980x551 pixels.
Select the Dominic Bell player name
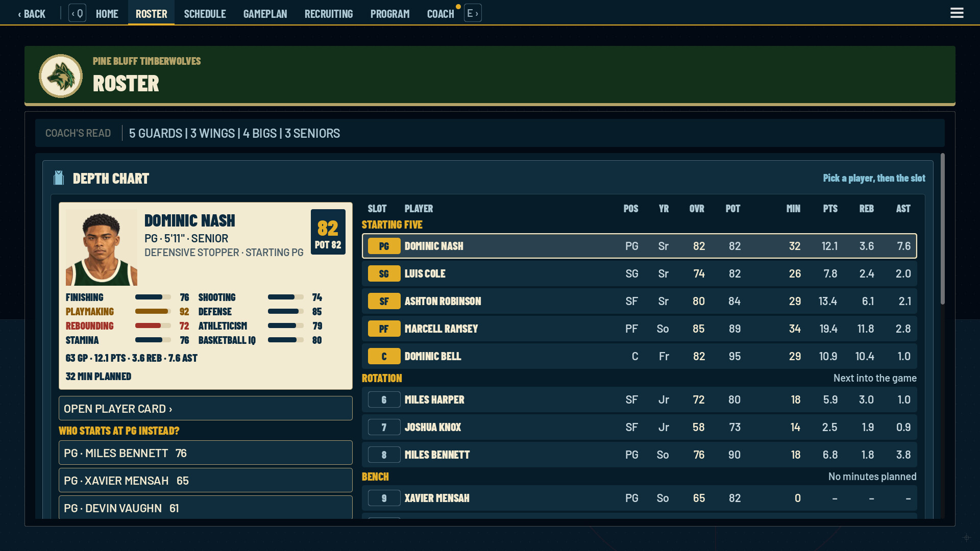click(x=432, y=357)
